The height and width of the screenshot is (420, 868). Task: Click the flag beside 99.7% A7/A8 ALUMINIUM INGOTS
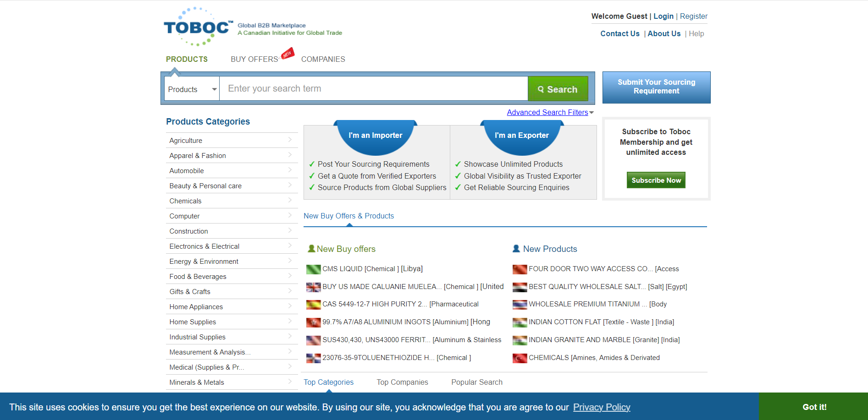(313, 322)
